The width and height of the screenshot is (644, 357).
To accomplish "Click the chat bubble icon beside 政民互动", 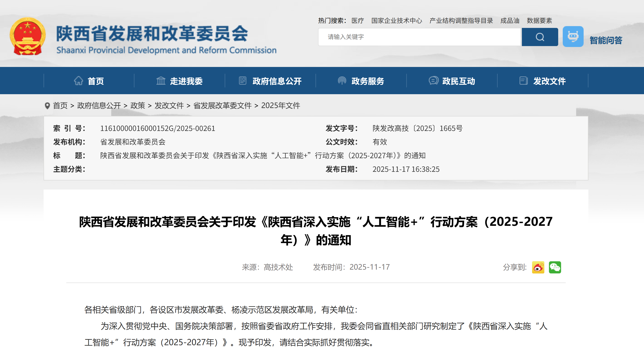I will point(433,81).
